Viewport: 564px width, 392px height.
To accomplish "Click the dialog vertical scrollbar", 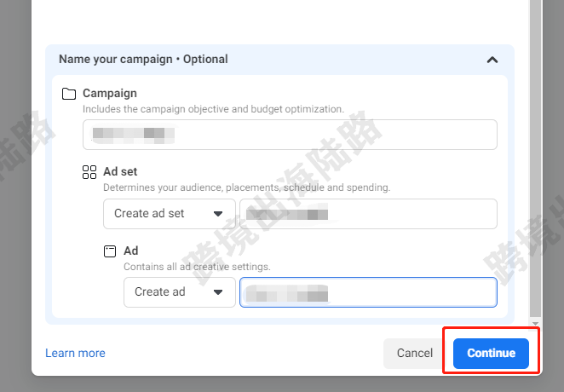I will [x=536, y=159].
